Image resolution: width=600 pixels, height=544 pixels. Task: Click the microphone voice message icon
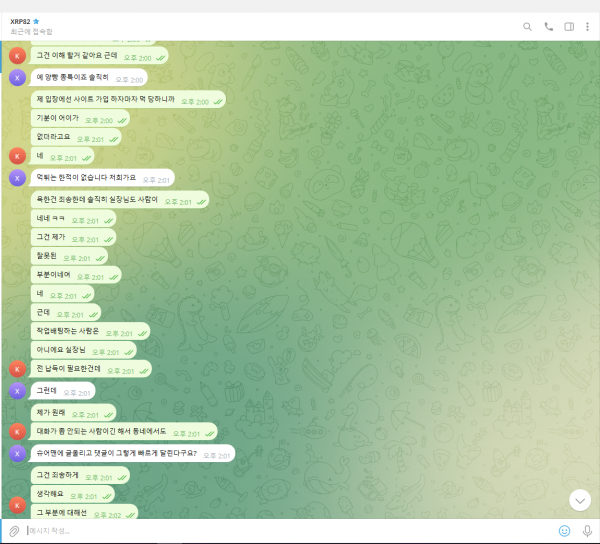pos(586,530)
